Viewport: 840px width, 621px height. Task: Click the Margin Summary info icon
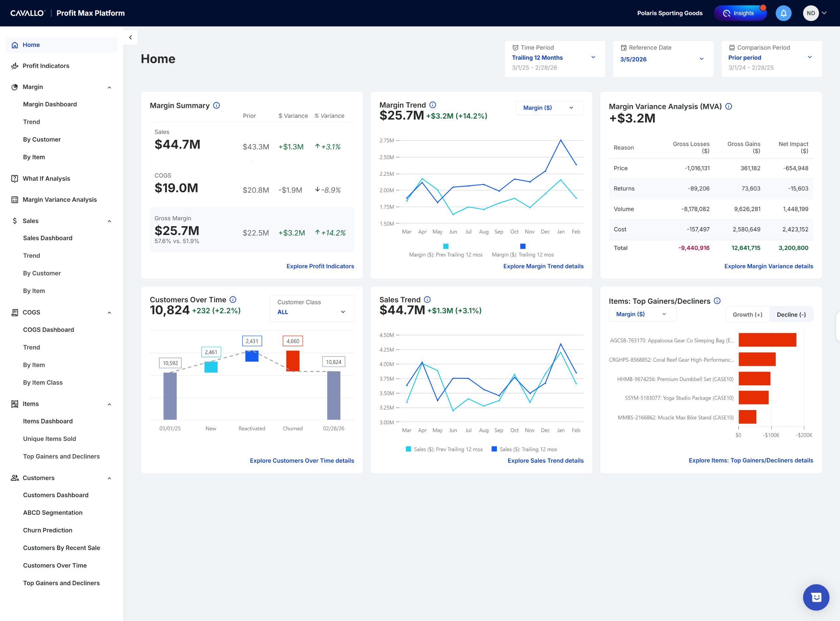(x=217, y=106)
